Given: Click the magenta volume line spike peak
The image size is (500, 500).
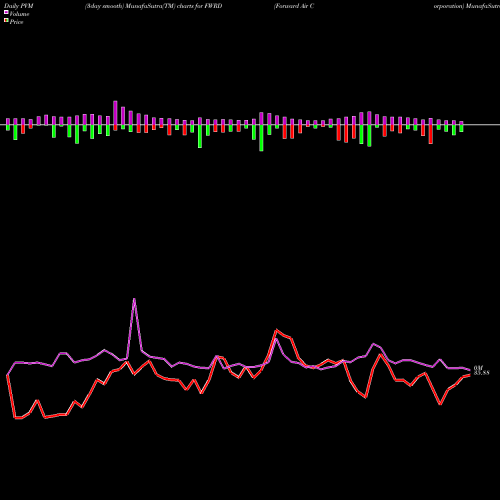Looking at the screenshot, I should [x=134, y=299].
